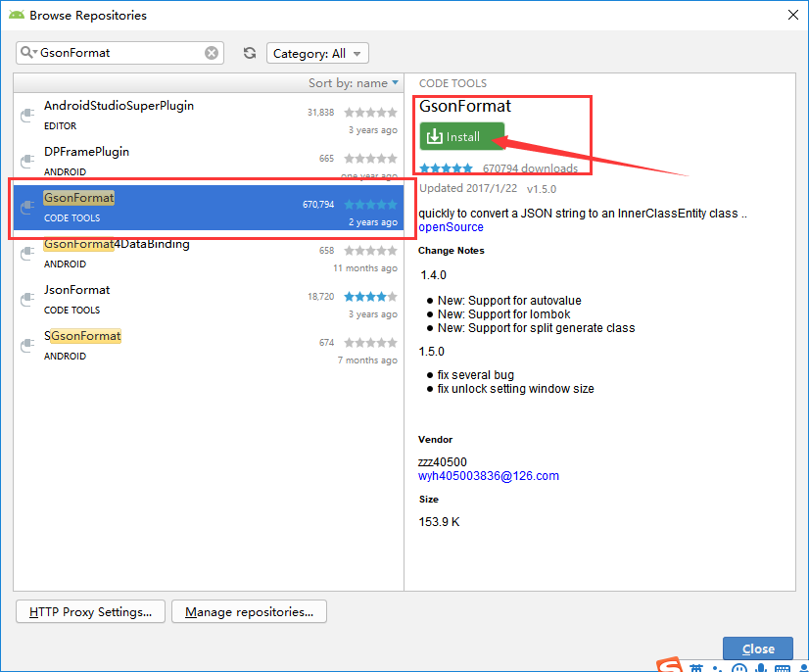Close the Browse Repositories dialog
Image resolution: width=809 pixels, height=672 pixels.
(x=758, y=648)
